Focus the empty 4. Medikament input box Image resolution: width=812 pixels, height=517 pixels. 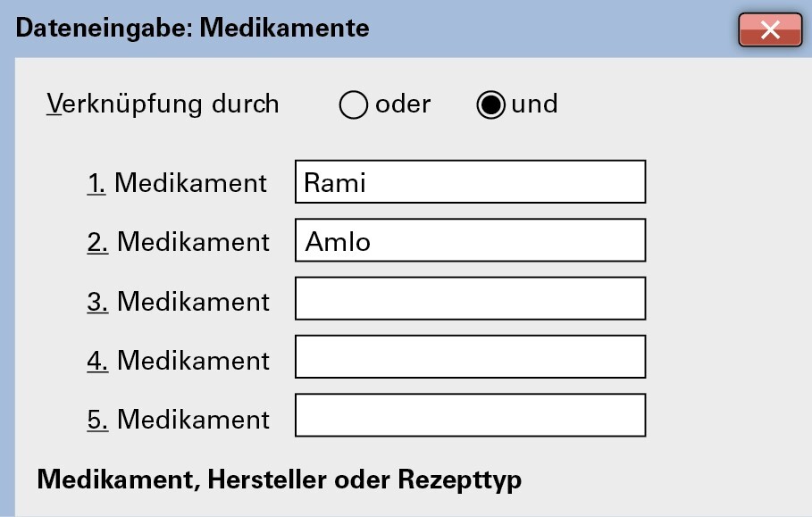click(470, 357)
